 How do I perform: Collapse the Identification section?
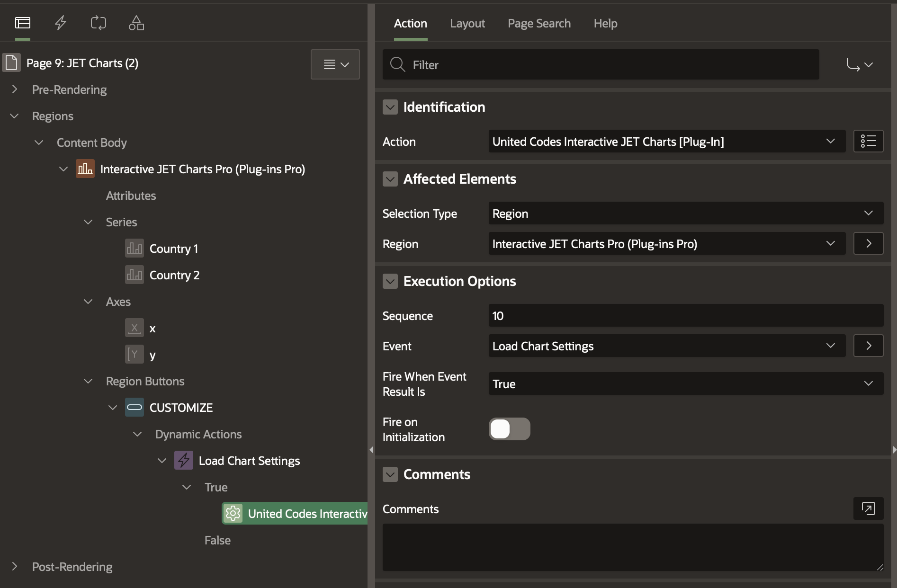click(x=390, y=107)
